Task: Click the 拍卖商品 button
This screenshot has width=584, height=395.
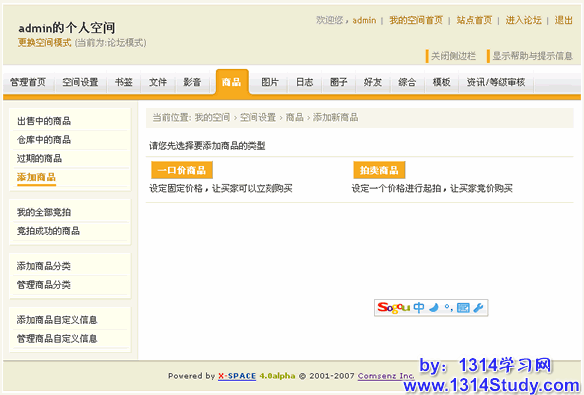Action: [379, 170]
